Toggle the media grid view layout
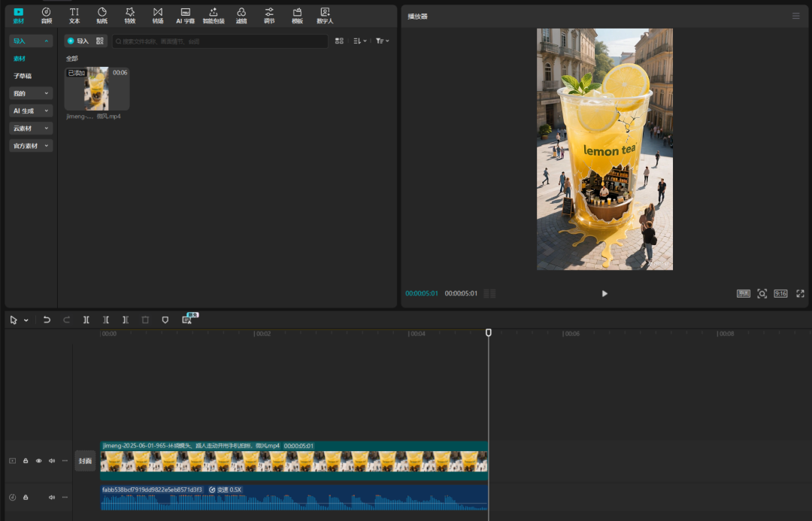Image resolution: width=812 pixels, height=521 pixels. pos(339,41)
